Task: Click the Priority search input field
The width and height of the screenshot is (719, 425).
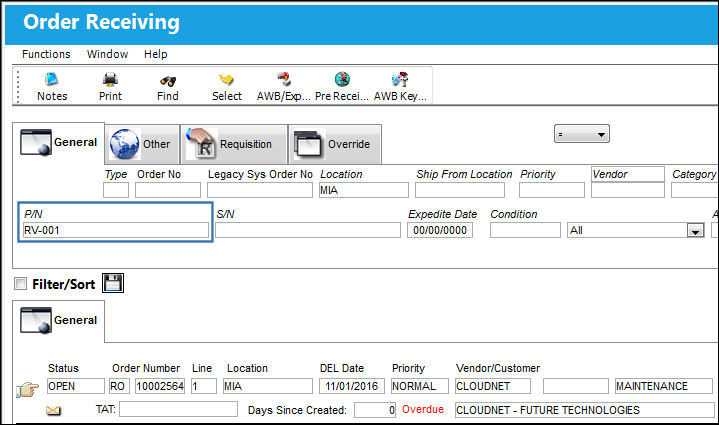Action: (x=552, y=190)
